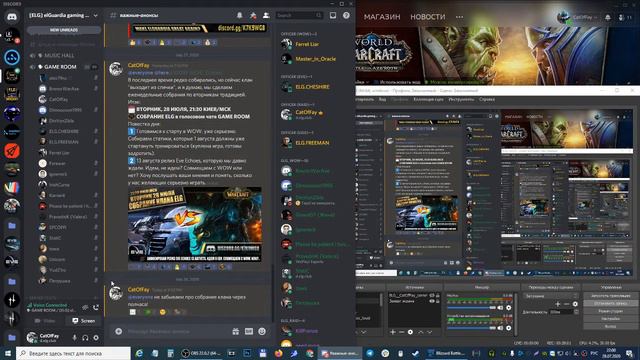Open Коллекция сцен menu in OBS

pyautogui.click(x=428, y=99)
